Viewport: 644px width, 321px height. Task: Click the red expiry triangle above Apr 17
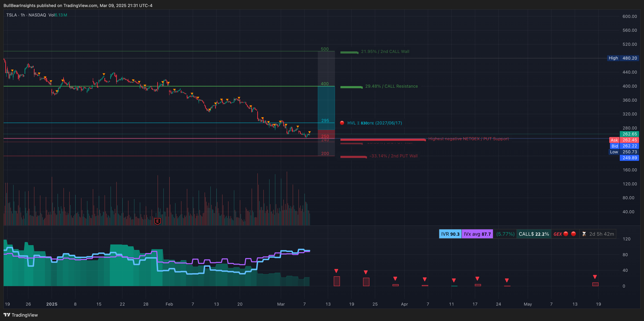click(x=477, y=279)
